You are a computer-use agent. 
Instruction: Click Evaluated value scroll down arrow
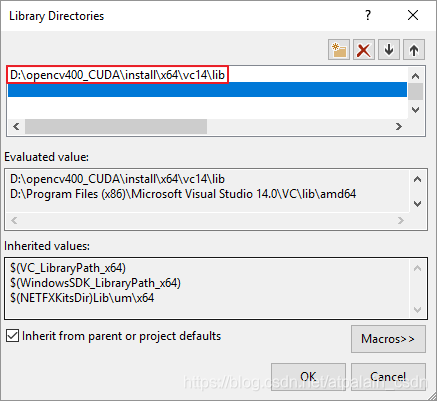pos(417,204)
